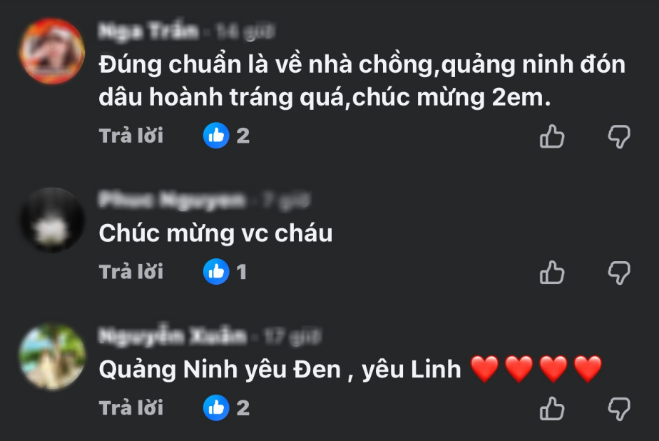Dislike the 'Đúng chuẩn là về nhà chồng' comment
This screenshot has width=659, height=441.
(619, 137)
